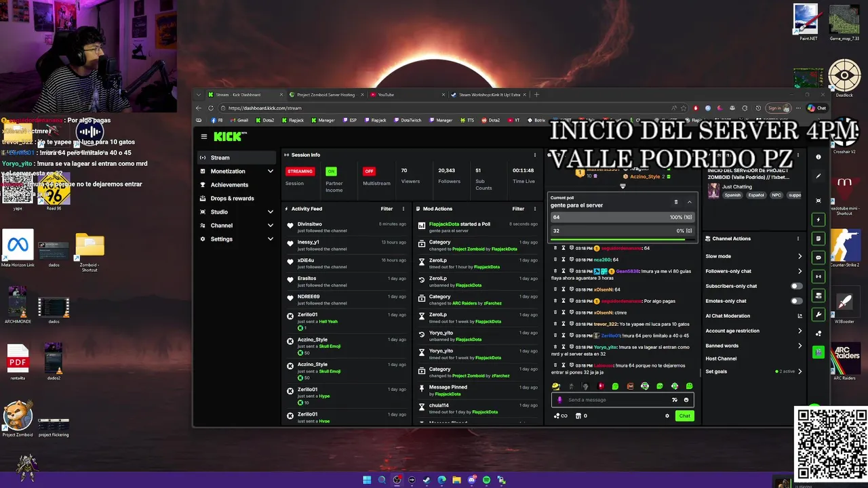Screen dimensions: 868x488
Task: Click the wrench tools icon in right toolbar
Action: (818, 314)
